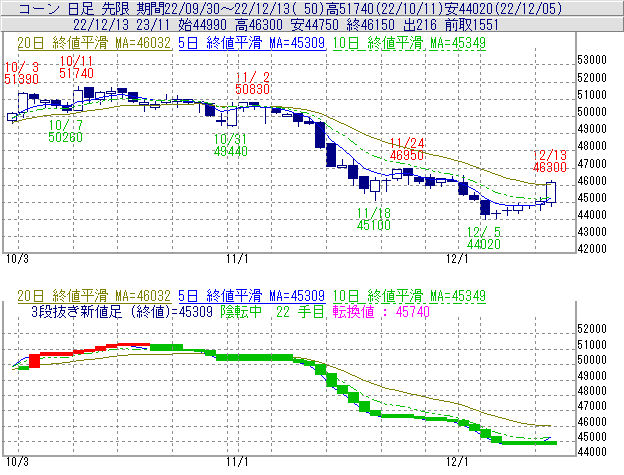
Task: Click the 20-day MA=46032 legend in upper chart
Action: [94, 43]
